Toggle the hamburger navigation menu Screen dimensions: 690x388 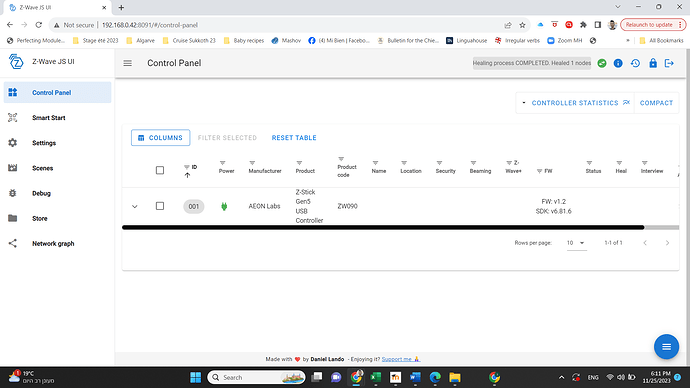pyautogui.click(x=128, y=63)
